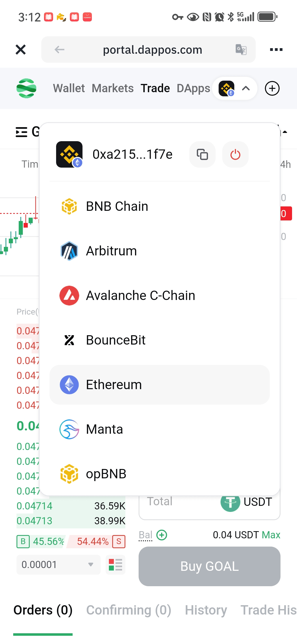This screenshot has height=644, width=297.
Task: Tap the Max balance link
Action: click(x=271, y=535)
